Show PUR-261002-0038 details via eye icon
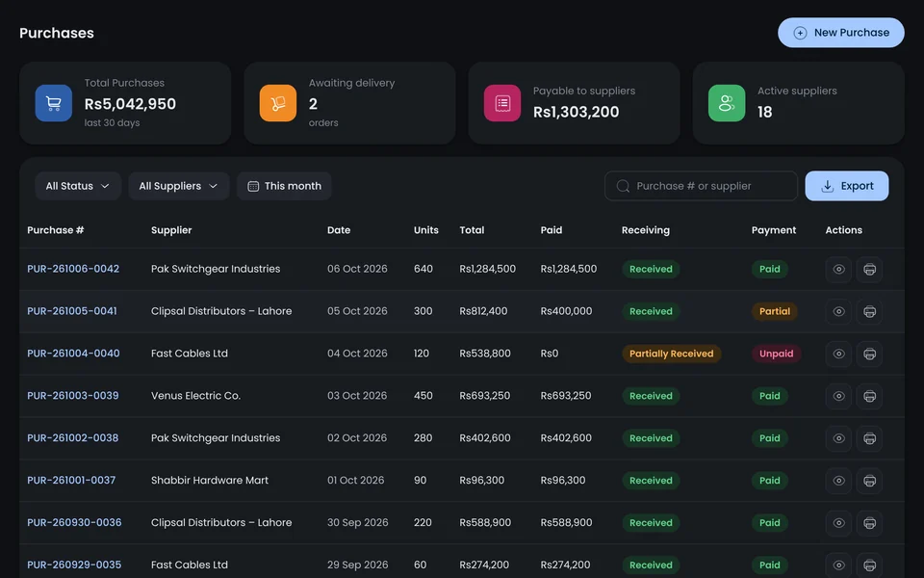The image size is (924, 578). [x=838, y=438]
